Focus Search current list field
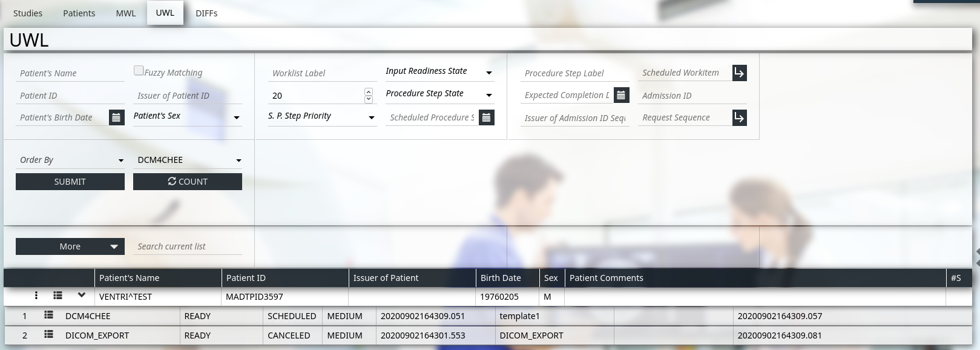Screen dimensions: 980x350 coord(188,246)
